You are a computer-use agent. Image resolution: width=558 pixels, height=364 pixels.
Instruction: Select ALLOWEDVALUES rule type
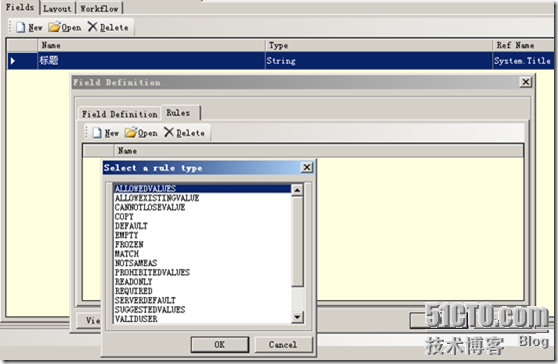click(x=202, y=189)
